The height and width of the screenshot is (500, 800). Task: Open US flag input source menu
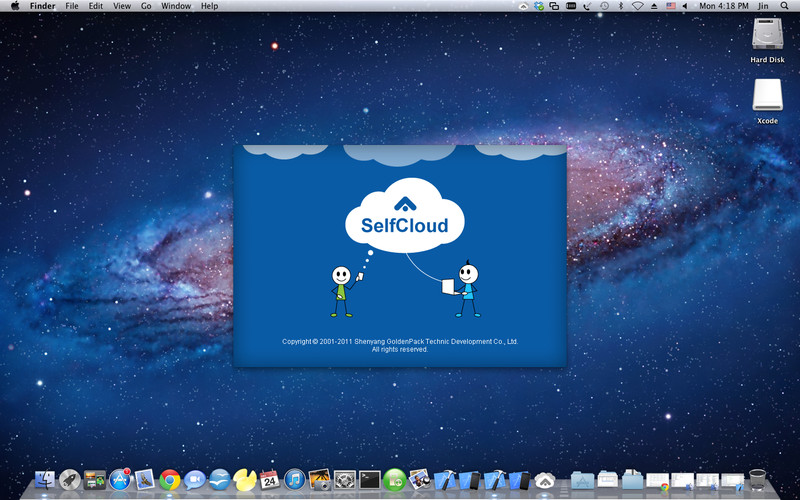(670, 6)
